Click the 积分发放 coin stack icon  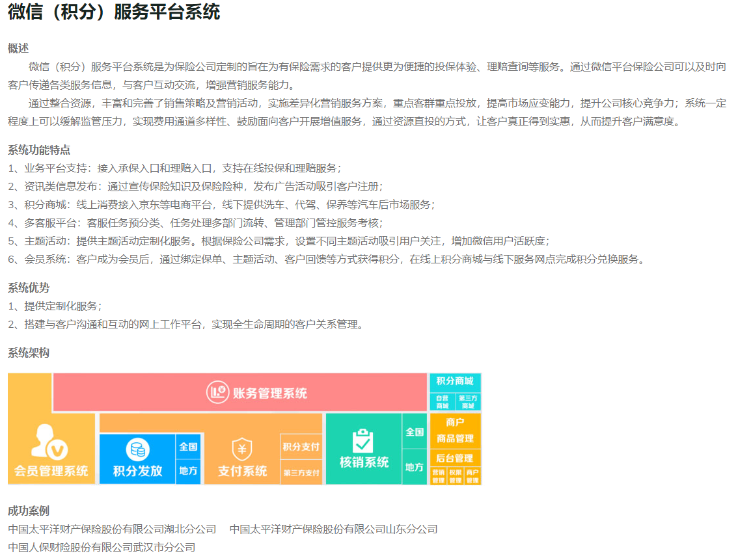tap(137, 449)
